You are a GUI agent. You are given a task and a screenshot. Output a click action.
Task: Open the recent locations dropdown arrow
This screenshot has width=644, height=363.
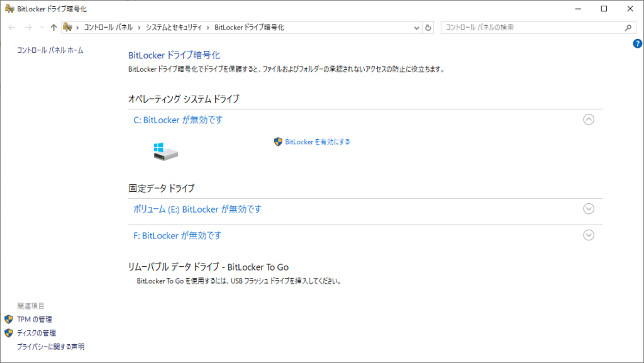[x=42, y=28]
